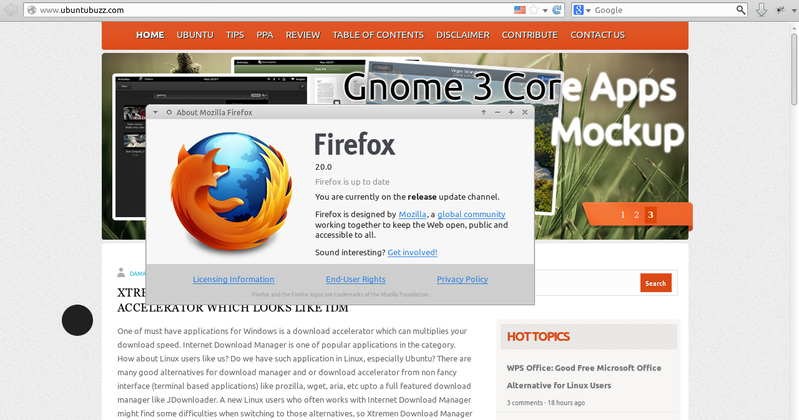Go to slider page 3
Screen dimensions: 799x420
pos(650,215)
